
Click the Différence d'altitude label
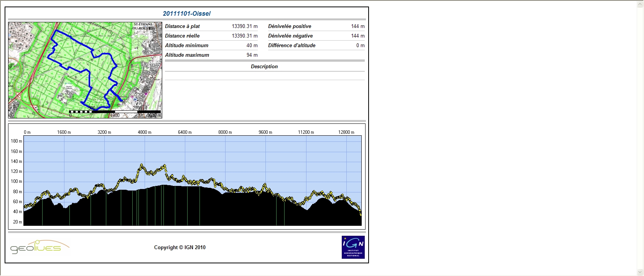coord(292,45)
